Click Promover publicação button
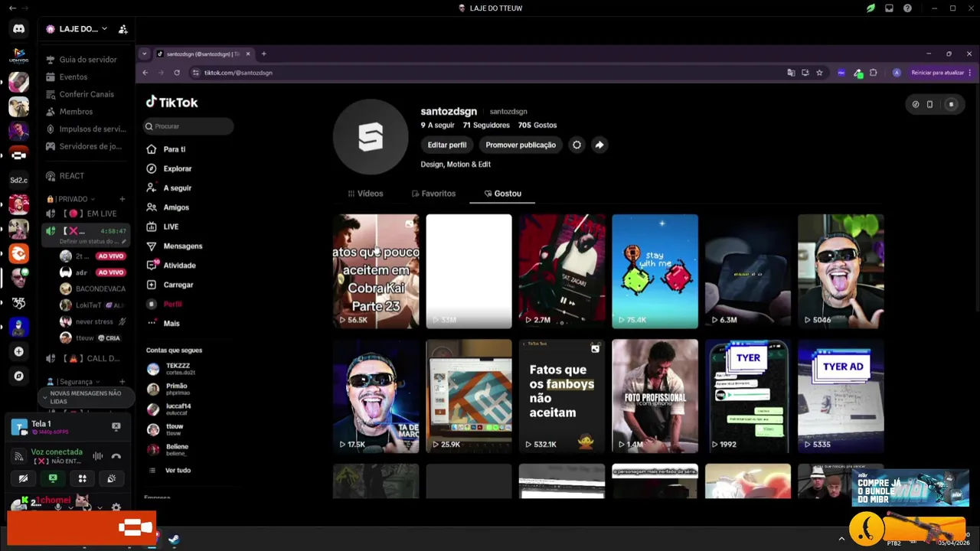The image size is (980, 551). click(x=521, y=145)
